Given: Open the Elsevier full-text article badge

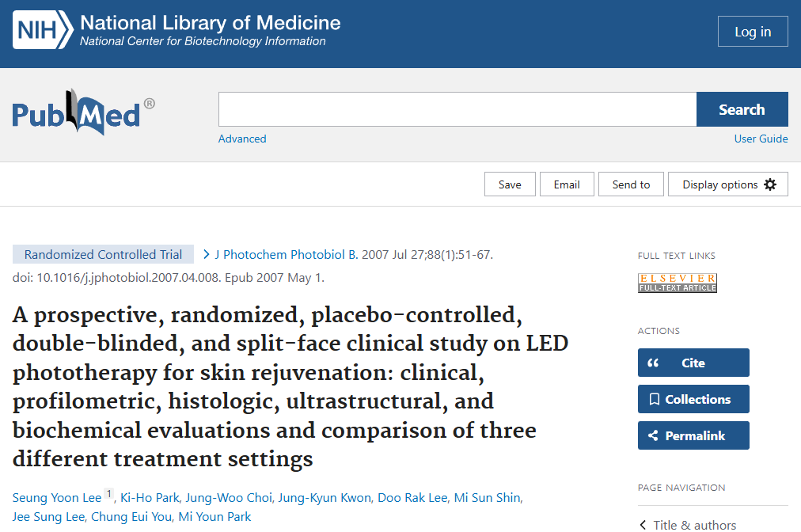Looking at the screenshot, I should tap(678, 283).
